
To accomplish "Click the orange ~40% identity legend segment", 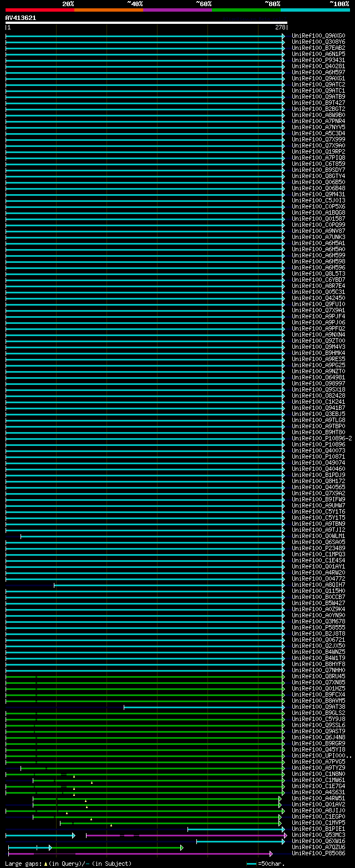I will tap(109, 9).
